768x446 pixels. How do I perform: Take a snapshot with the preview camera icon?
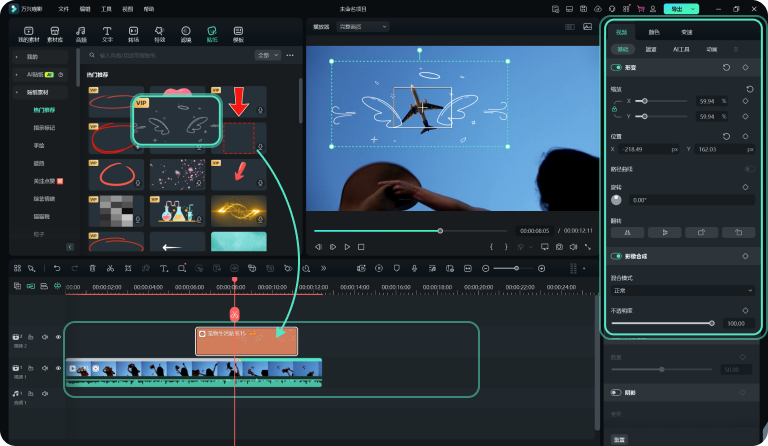tap(558, 246)
